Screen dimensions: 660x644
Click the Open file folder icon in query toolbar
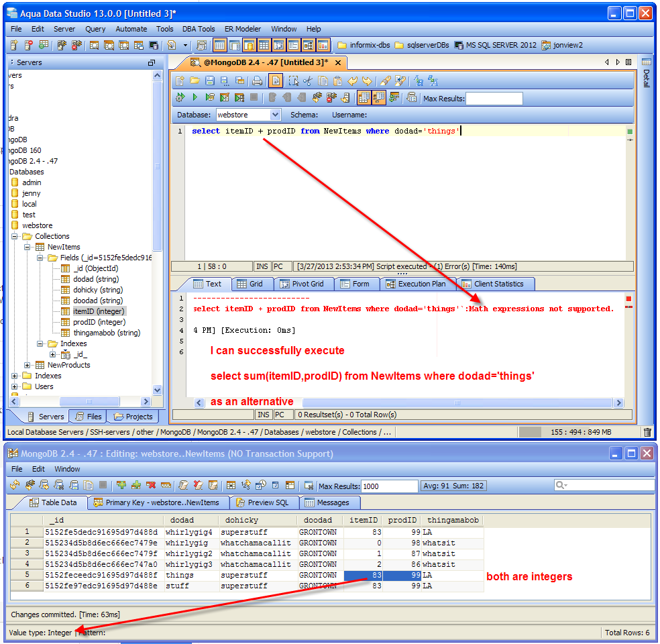[x=195, y=80]
